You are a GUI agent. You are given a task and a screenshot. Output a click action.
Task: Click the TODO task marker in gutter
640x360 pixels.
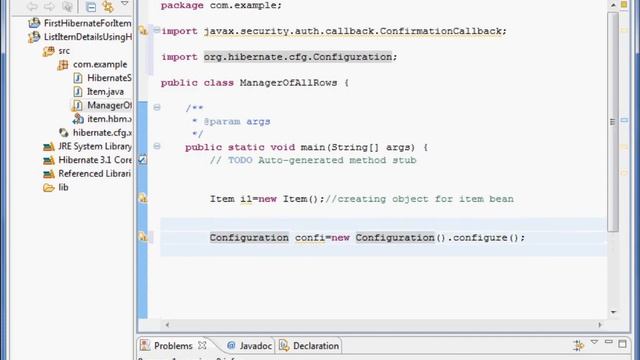(x=142, y=160)
